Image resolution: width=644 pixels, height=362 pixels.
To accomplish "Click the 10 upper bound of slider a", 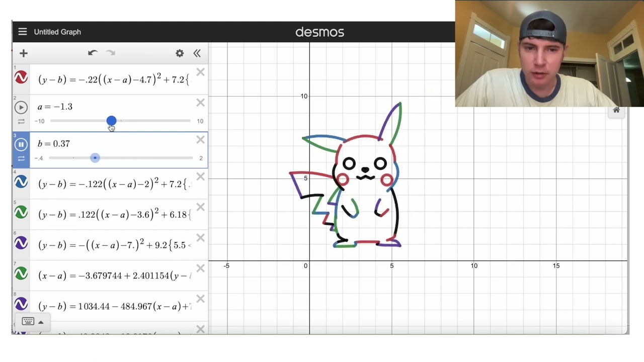I will (x=200, y=121).
